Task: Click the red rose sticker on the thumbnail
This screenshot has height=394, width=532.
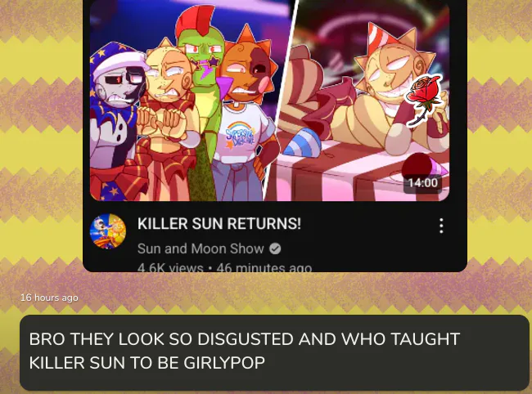Action: coord(424,100)
